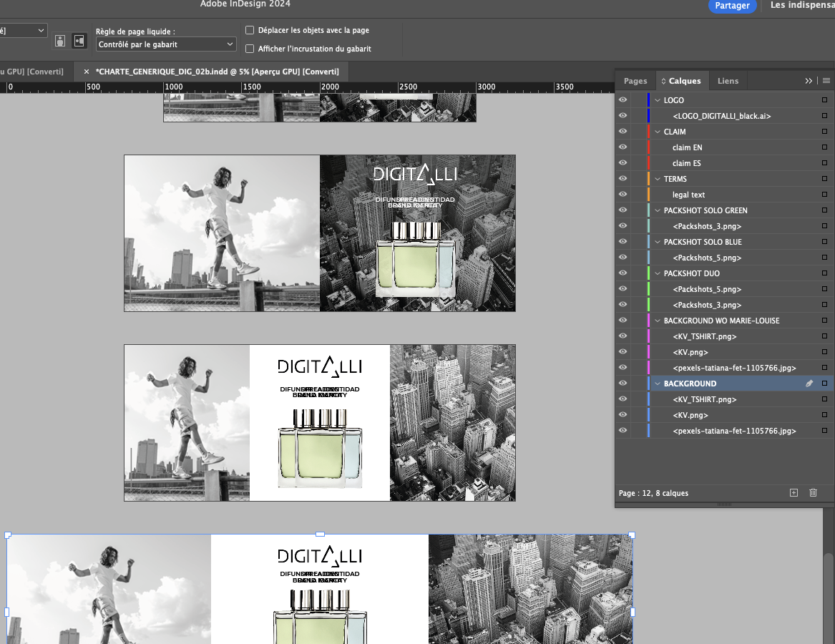Click selection square of CLAIM layer
The image size is (835, 644).
(x=824, y=132)
